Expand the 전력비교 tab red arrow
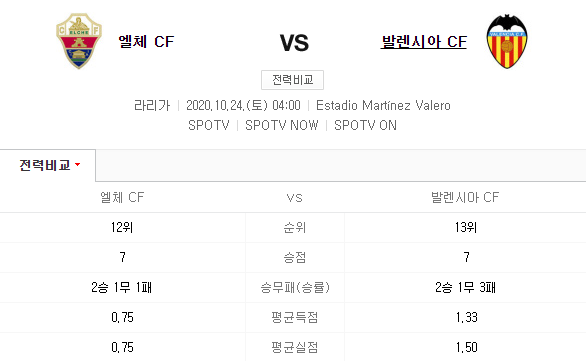 (77, 164)
